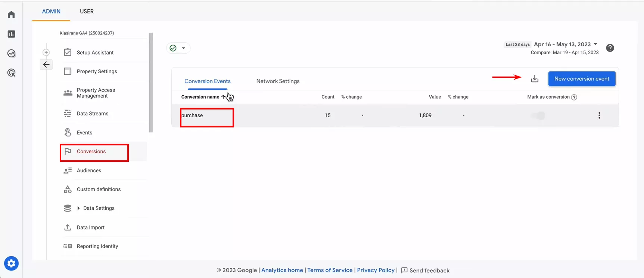Click the purchase conversion name cell
The width and height of the screenshot is (644, 278).
[192, 115]
